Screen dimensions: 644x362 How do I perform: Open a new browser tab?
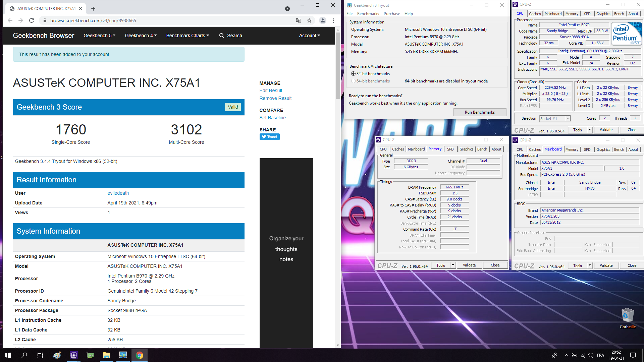click(93, 9)
